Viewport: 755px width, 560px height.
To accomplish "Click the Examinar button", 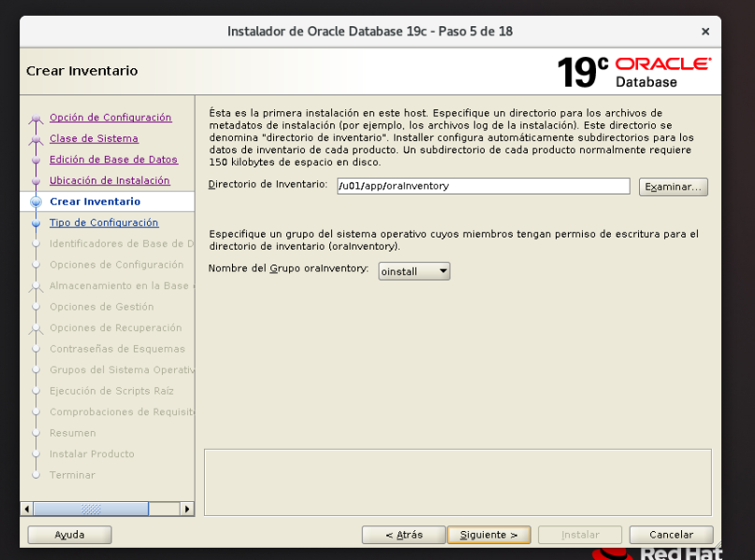I will tap(673, 186).
